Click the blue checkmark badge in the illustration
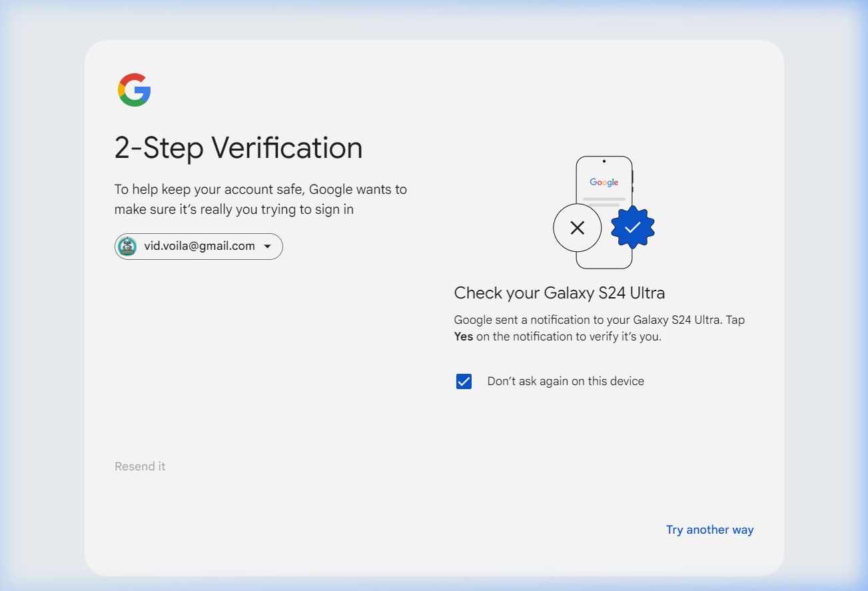Viewport: 868px width, 591px height. pos(632,227)
